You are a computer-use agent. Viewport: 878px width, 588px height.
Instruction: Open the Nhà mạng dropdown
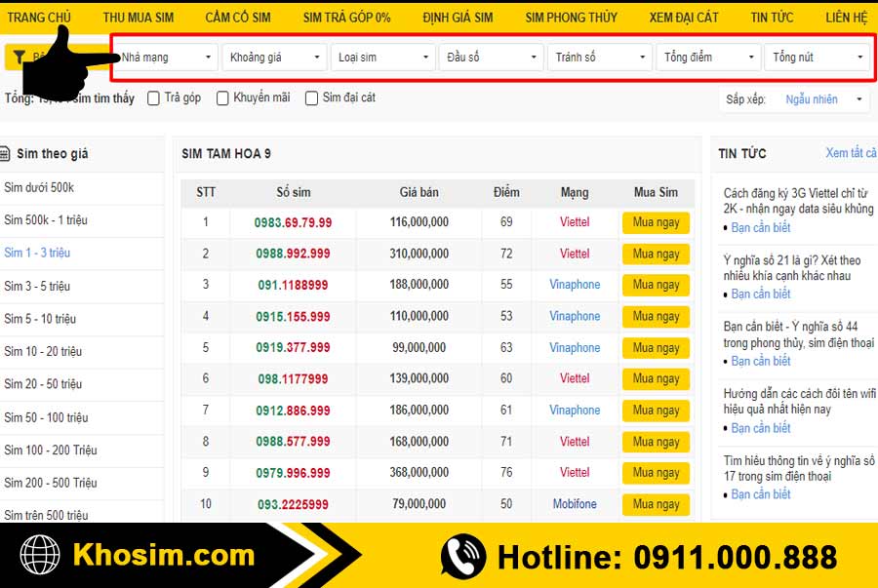166,57
